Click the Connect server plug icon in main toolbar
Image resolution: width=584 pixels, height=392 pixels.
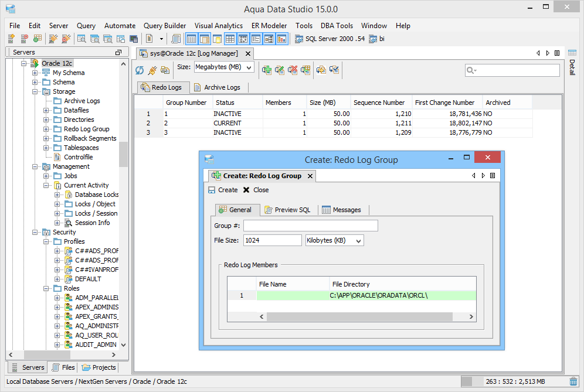(x=53, y=38)
